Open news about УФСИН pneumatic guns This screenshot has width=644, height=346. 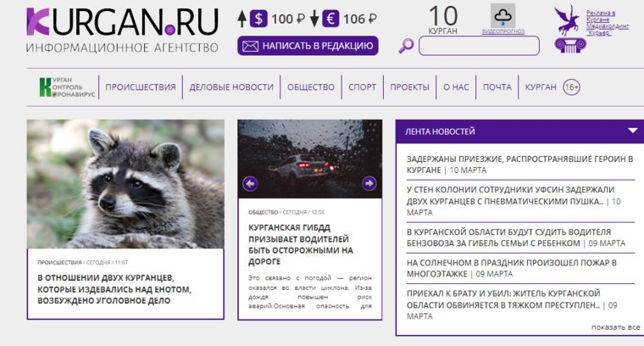coord(514,201)
